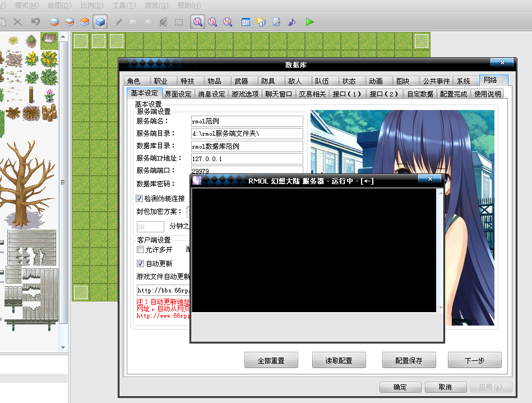Image resolution: width=532 pixels, height=403 pixels.
Task: Click the RMOL server window title icon
Action: tap(197, 180)
